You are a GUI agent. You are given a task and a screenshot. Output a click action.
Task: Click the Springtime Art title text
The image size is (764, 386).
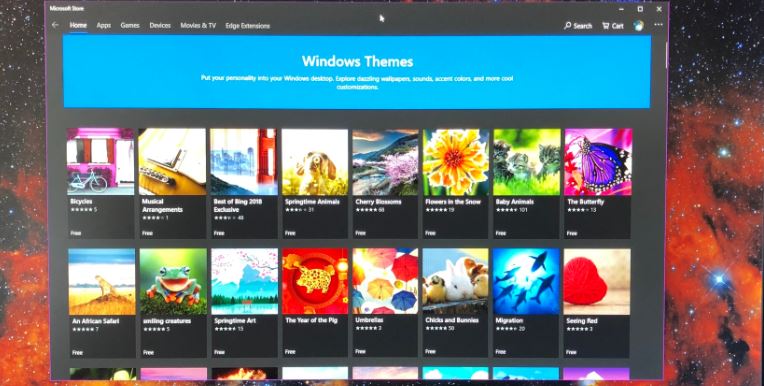point(235,321)
